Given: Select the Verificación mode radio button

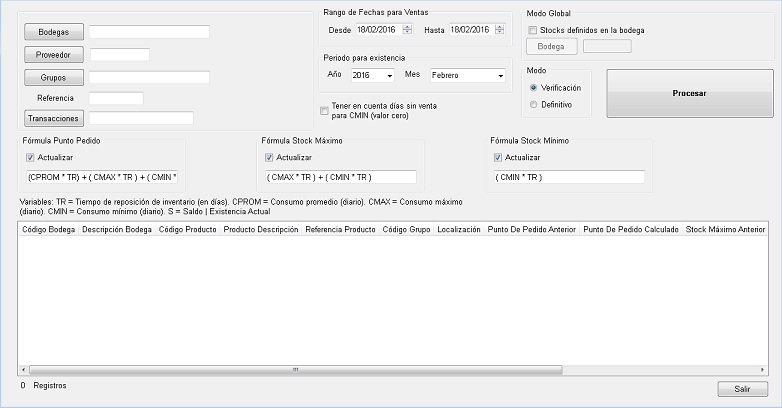Looking at the screenshot, I should 535,88.
